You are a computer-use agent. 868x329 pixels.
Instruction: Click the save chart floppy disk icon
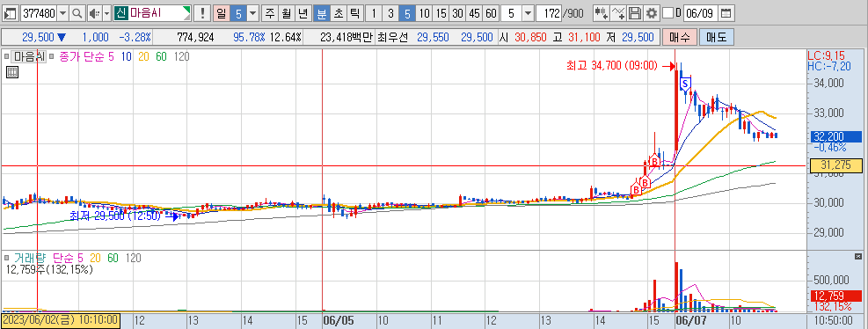pyautogui.click(x=636, y=12)
